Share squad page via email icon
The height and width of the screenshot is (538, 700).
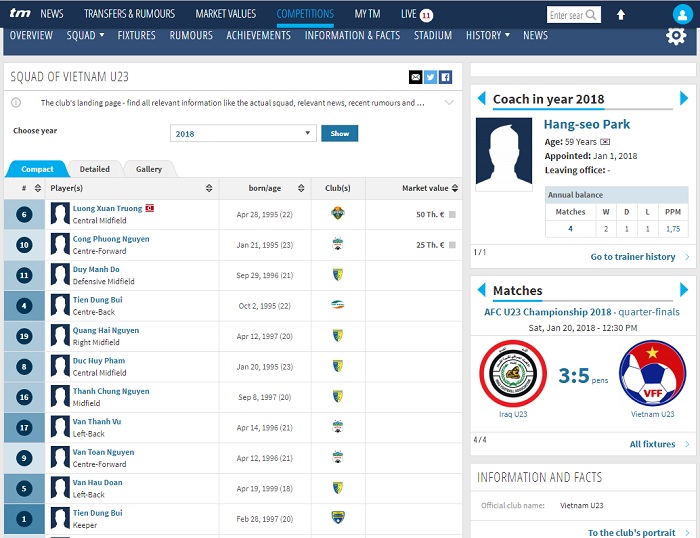416,77
